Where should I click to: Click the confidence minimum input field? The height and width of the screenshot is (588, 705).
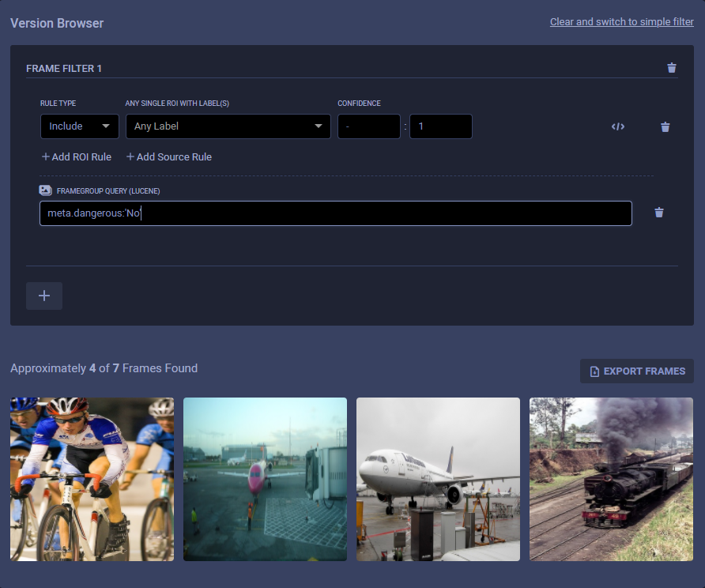pos(368,126)
